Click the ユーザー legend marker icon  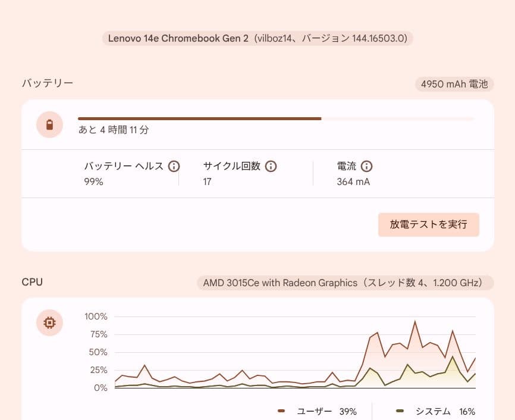281,411
